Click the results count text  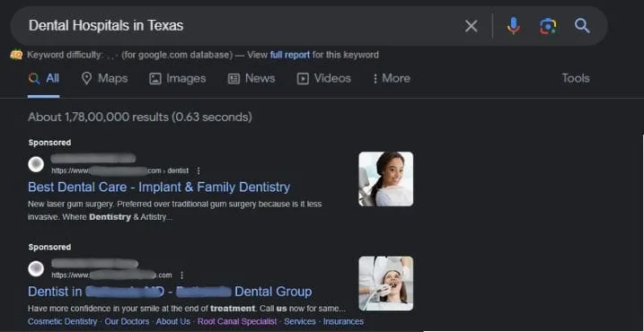pos(139,118)
